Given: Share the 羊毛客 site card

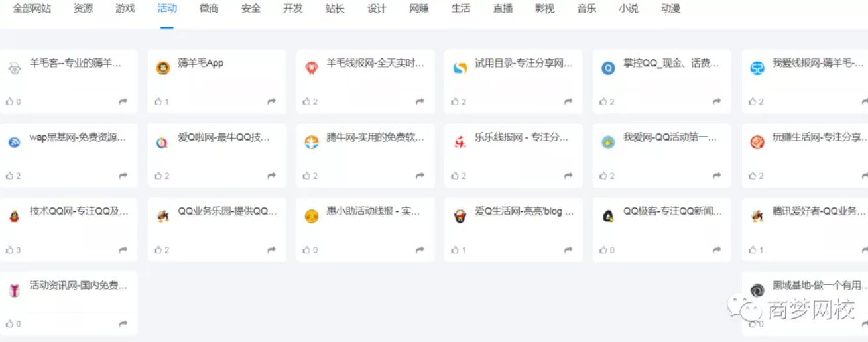Looking at the screenshot, I should tap(123, 101).
